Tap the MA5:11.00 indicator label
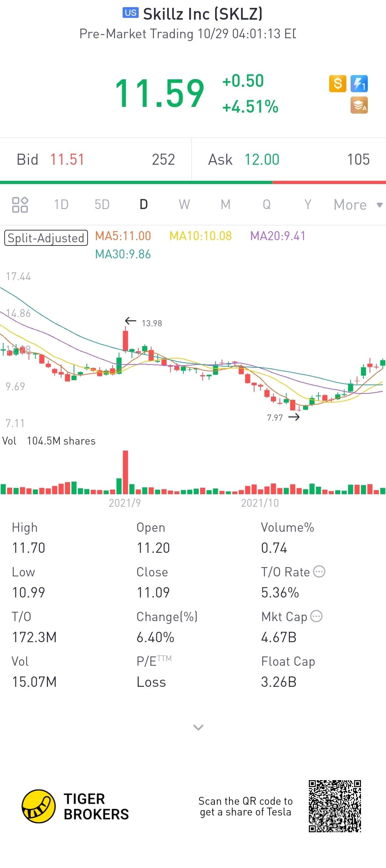The image size is (386, 868). 123,236
